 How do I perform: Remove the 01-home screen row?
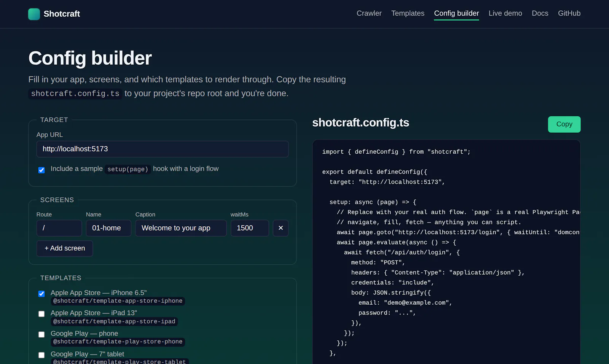coord(281,228)
